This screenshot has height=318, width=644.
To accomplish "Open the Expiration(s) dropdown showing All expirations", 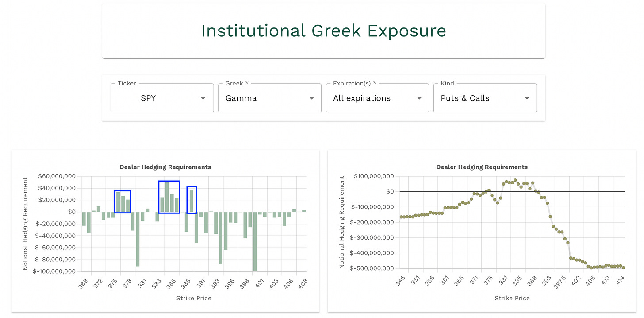I will (x=377, y=98).
